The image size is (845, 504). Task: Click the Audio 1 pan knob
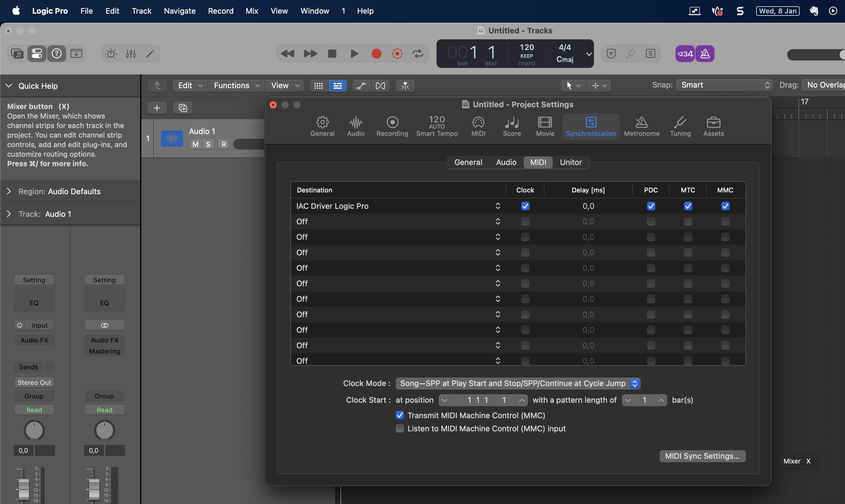[34, 430]
